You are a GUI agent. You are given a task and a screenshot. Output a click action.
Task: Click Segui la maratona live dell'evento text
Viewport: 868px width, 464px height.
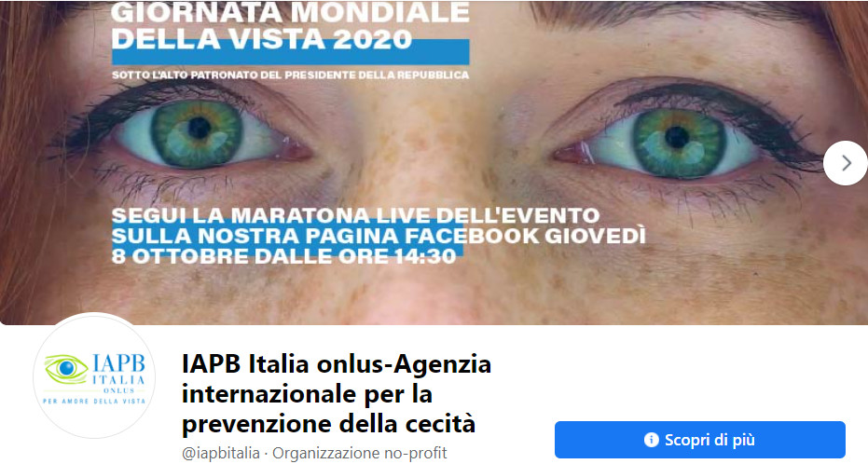pos(355,215)
